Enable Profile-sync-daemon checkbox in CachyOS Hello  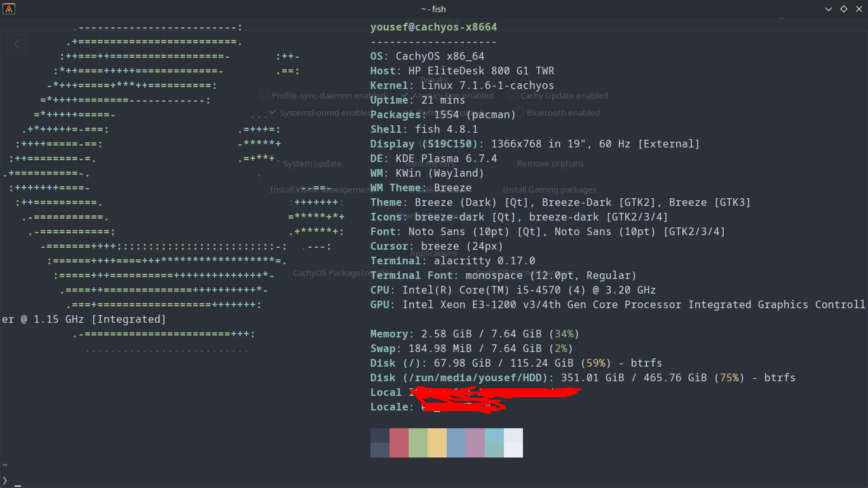pos(264,95)
